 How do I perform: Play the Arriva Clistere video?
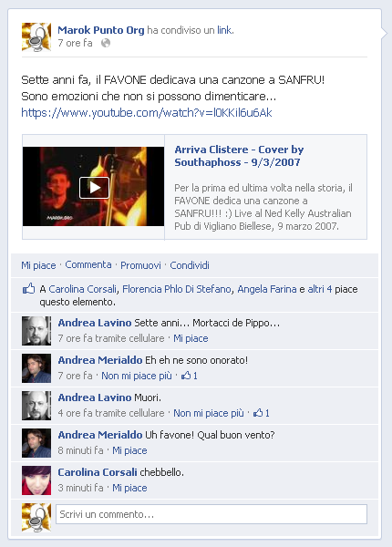(94, 188)
